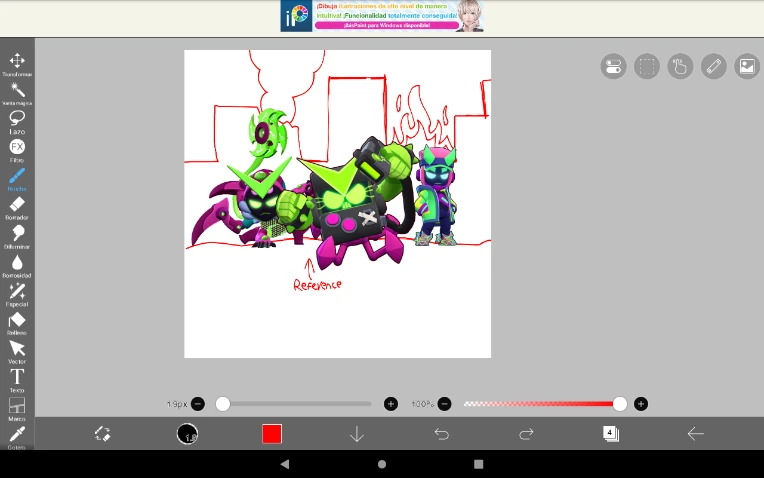This screenshot has width=764, height=478.
Task: Select the Eyedropper tool
Action: [17, 437]
